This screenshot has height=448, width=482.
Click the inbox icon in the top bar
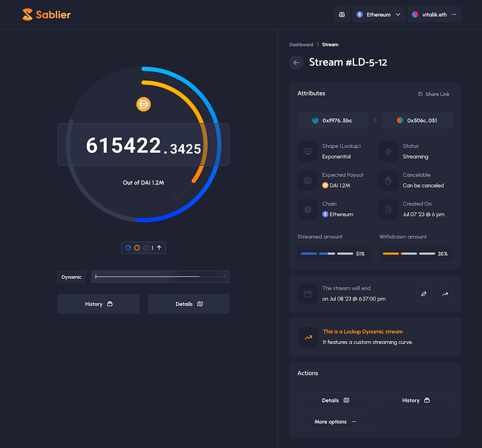[x=342, y=14]
